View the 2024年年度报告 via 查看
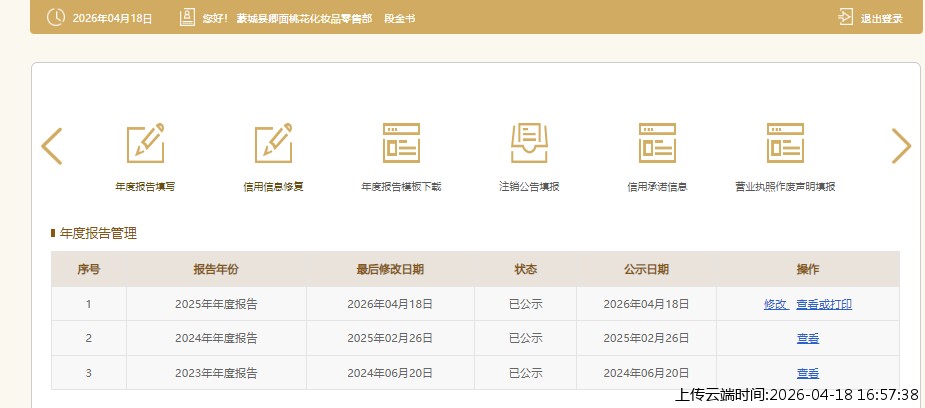The height and width of the screenshot is (408, 925). (808, 338)
